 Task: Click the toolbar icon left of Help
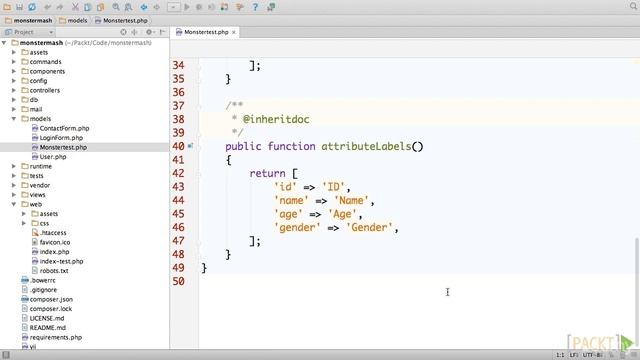(240, 7)
